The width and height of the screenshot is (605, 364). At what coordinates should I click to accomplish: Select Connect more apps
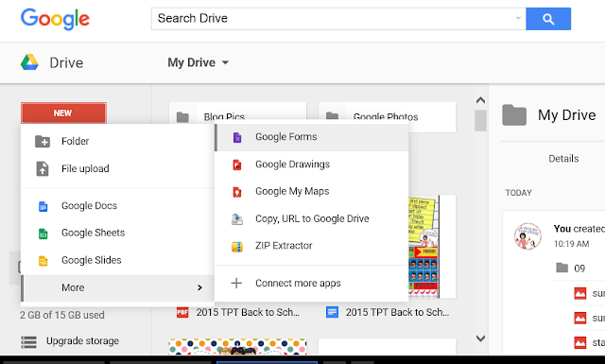(311, 283)
